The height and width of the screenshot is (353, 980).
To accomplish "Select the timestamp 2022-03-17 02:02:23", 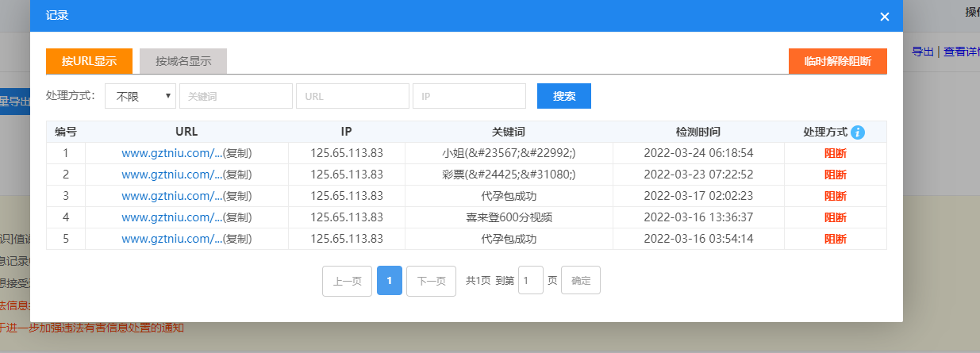I will (x=698, y=196).
